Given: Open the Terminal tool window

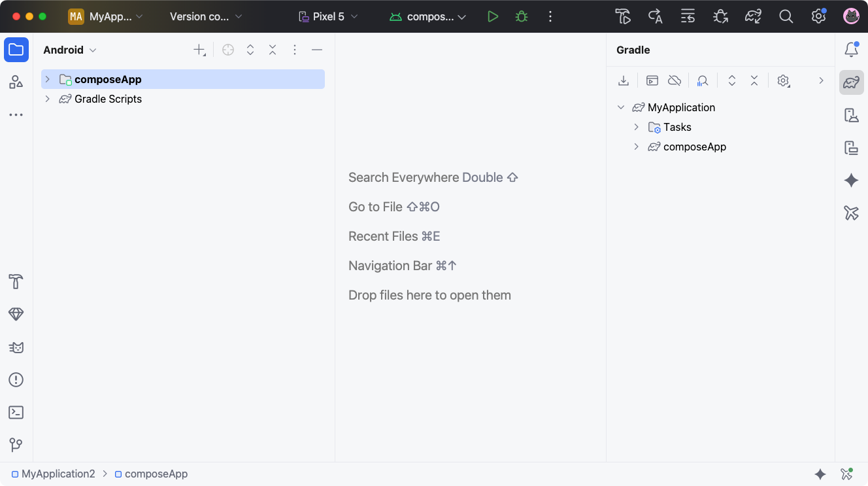Looking at the screenshot, I should click(x=16, y=413).
